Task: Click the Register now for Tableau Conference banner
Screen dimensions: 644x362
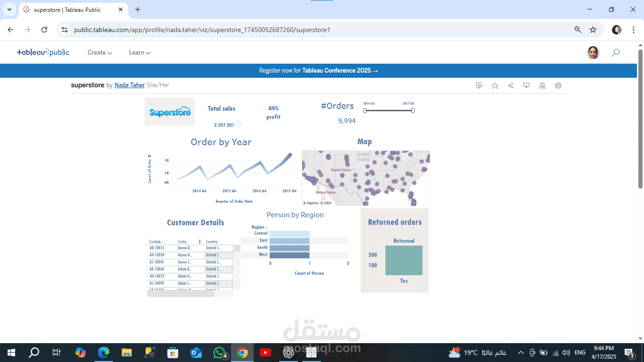Action: click(x=318, y=71)
